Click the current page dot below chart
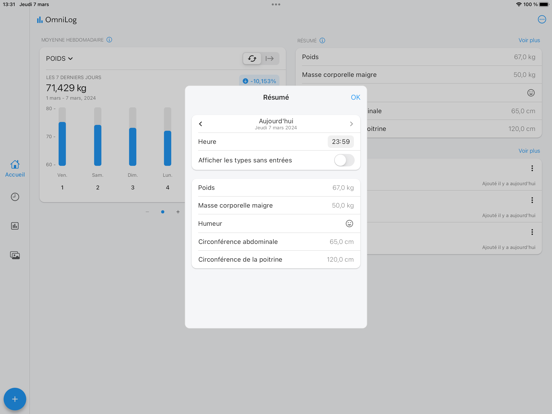Image resolution: width=552 pixels, height=414 pixels. click(163, 212)
